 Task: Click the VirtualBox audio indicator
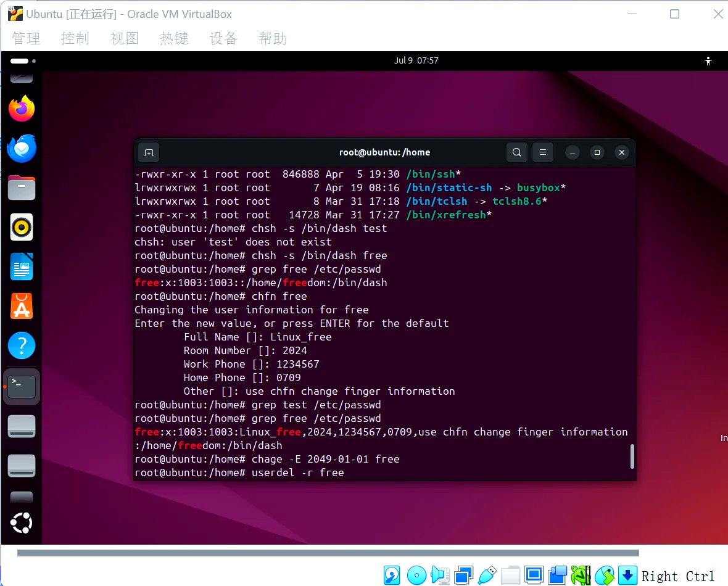[x=440, y=576]
